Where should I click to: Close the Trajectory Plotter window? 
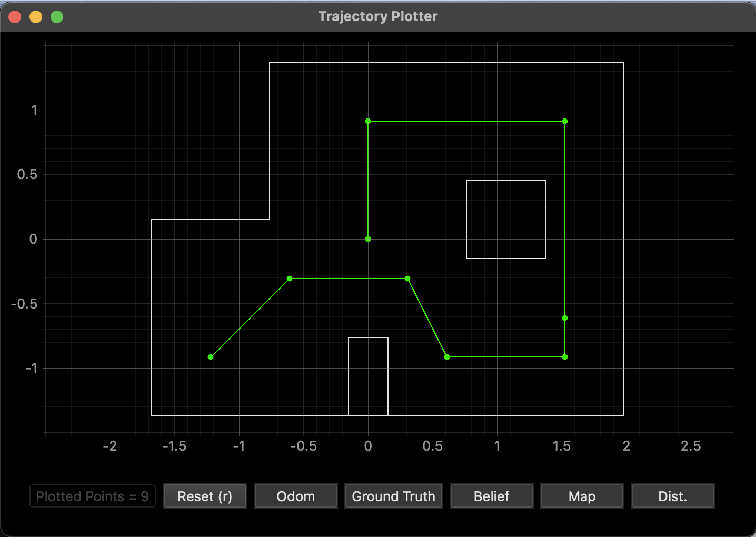click(15, 17)
